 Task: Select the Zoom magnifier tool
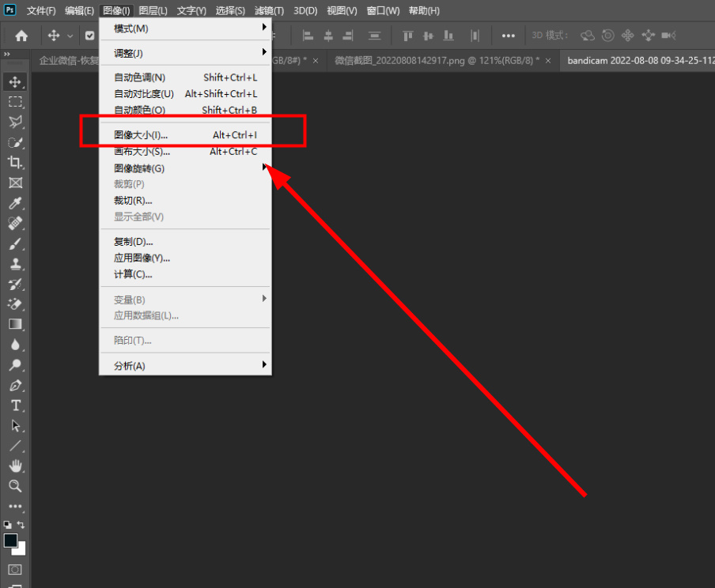point(15,486)
